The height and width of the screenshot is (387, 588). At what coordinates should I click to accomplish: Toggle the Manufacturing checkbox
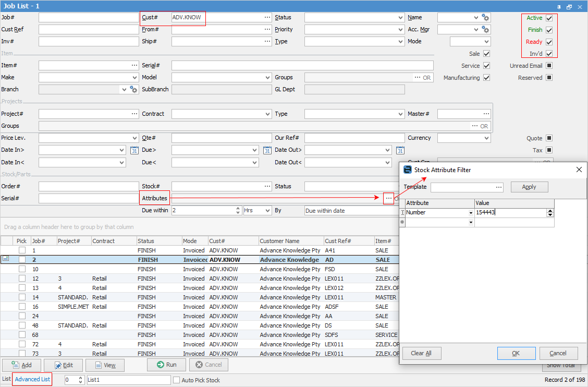[486, 78]
